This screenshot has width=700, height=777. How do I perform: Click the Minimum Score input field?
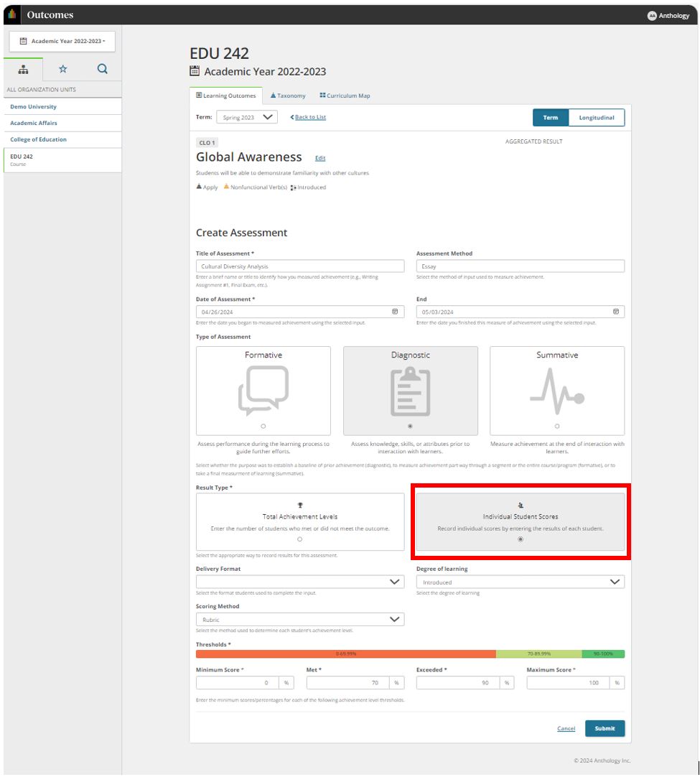(238, 683)
